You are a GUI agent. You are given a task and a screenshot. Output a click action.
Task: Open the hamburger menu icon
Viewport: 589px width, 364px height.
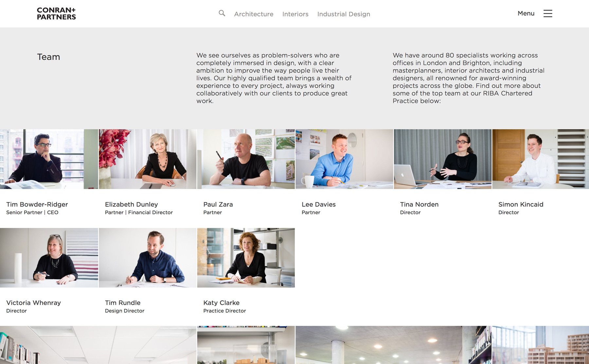pyautogui.click(x=548, y=13)
